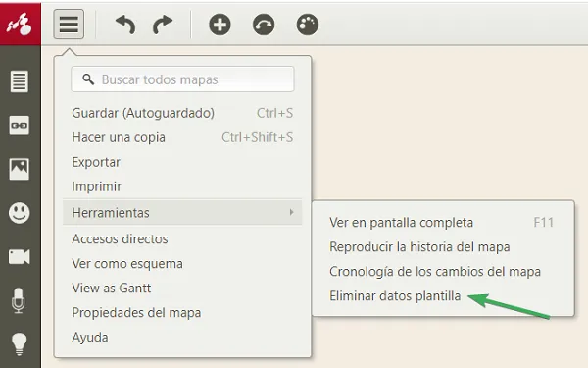Open the smiley emoji icon in sidebar
The height and width of the screenshot is (368, 588).
[x=20, y=213]
